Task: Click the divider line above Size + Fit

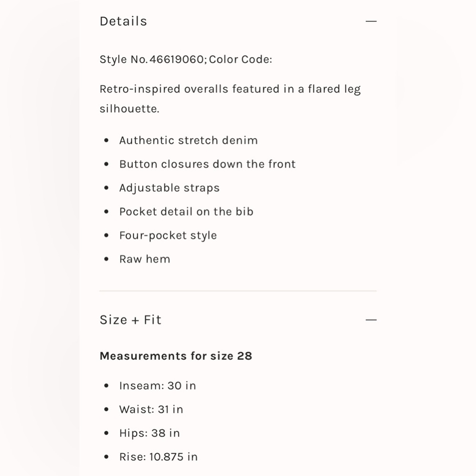Action: pyautogui.click(x=238, y=290)
